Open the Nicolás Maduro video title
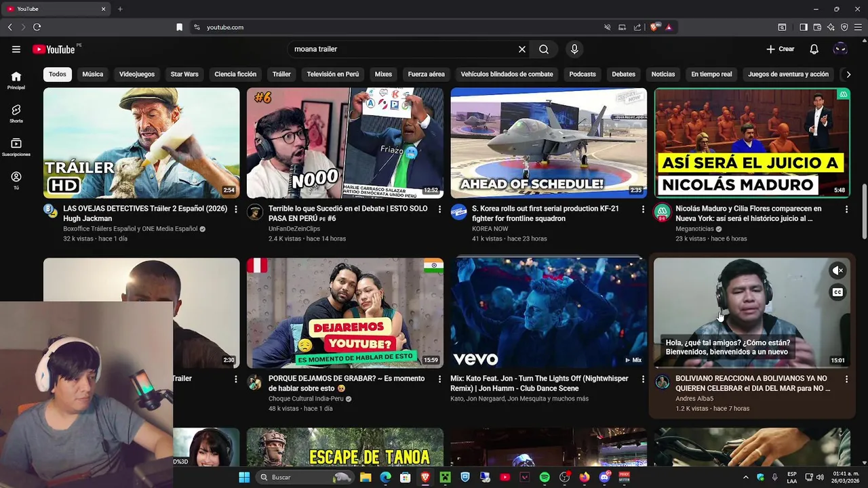Image resolution: width=868 pixels, height=488 pixels. tap(749, 213)
